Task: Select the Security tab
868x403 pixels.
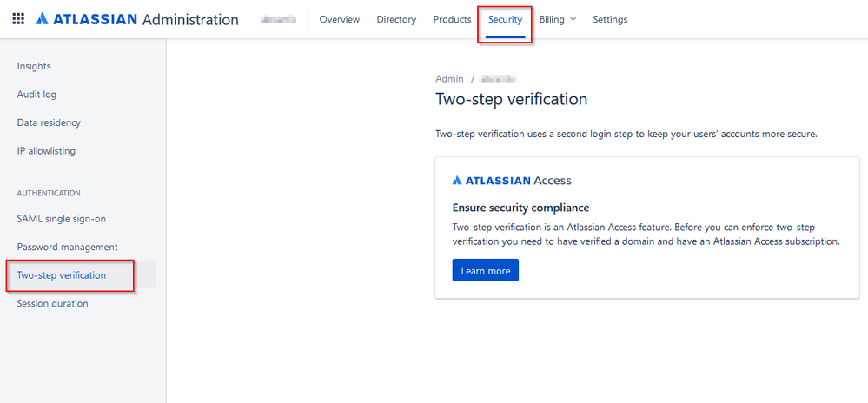Action: tap(505, 19)
